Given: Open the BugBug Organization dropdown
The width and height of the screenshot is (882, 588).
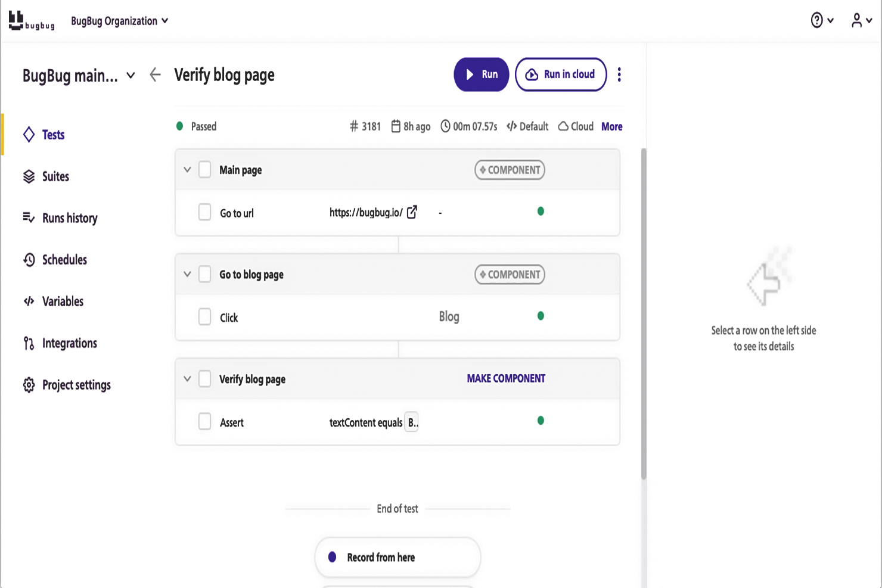Looking at the screenshot, I should [119, 20].
